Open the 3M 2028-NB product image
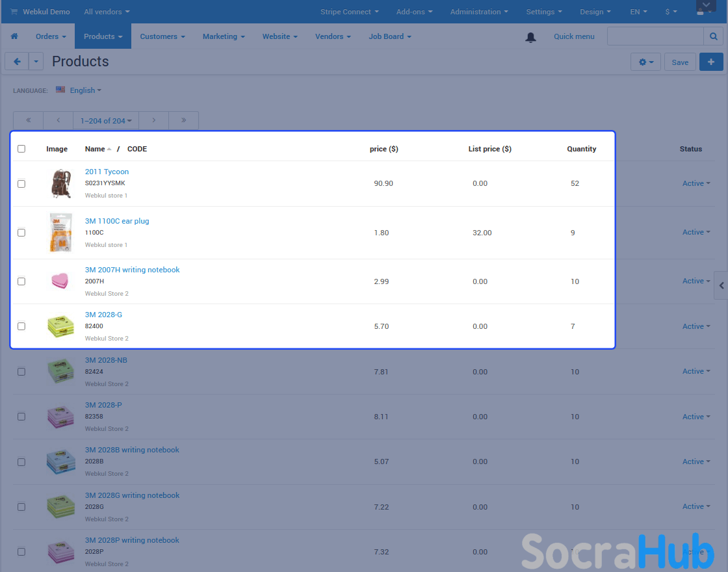The image size is (728, 572). coord(61,371)
